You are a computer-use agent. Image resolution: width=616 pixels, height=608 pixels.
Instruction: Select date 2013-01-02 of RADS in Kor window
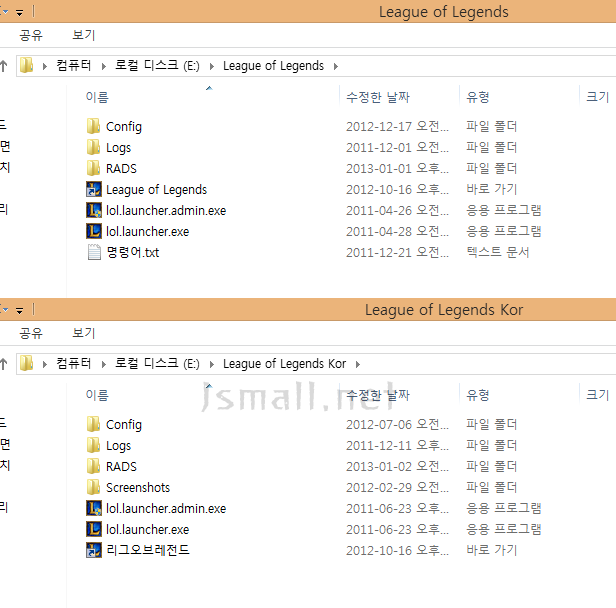click(397, 467)
